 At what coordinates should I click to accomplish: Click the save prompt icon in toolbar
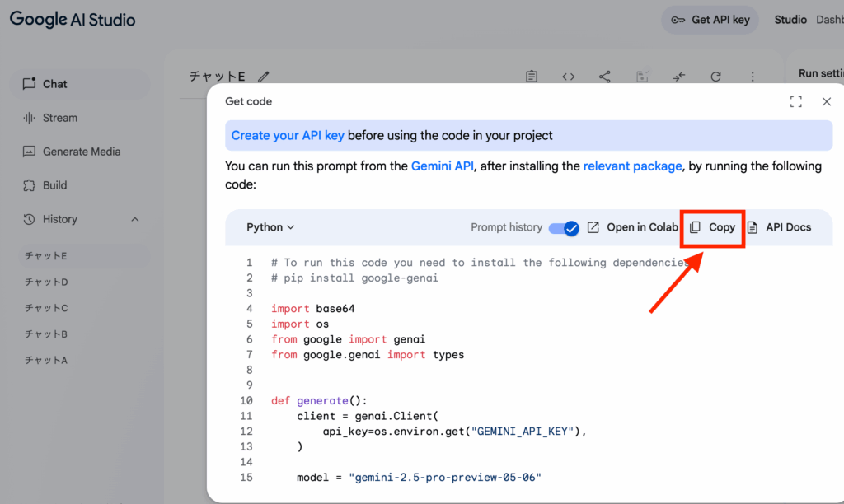coord(642,77)
